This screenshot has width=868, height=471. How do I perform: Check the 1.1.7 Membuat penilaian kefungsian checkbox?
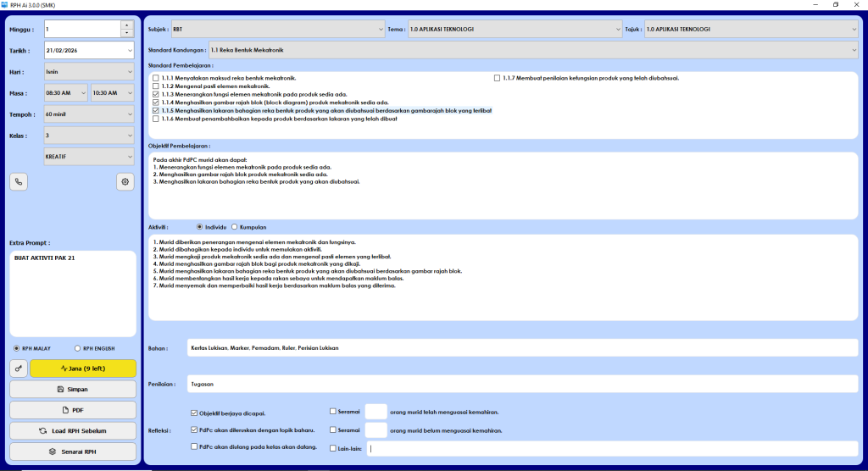point(497,78)
